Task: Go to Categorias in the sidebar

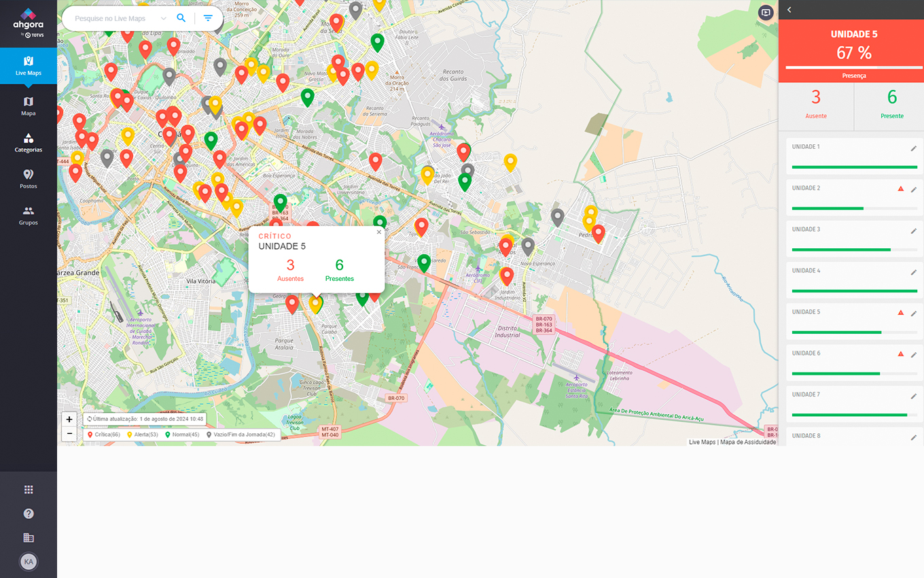Action: 29,142
